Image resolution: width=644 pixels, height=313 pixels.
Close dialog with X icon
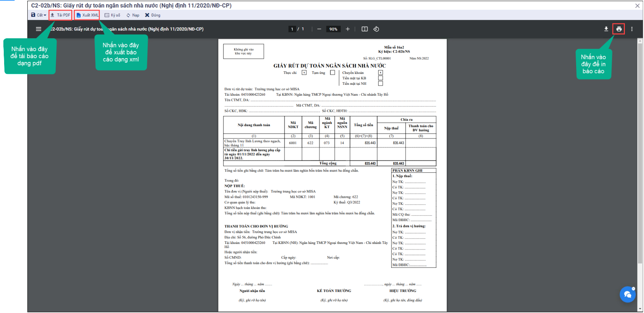(x=637, y=6)
